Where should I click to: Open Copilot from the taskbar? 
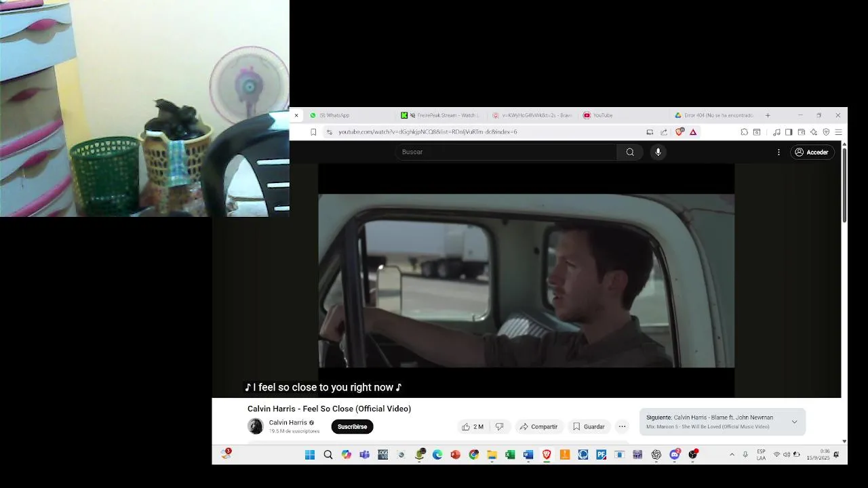tap(347, 455)
